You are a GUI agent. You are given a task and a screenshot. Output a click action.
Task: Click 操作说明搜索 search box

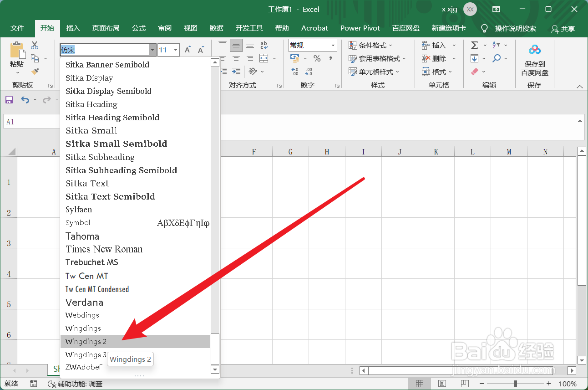pos(509,28)
